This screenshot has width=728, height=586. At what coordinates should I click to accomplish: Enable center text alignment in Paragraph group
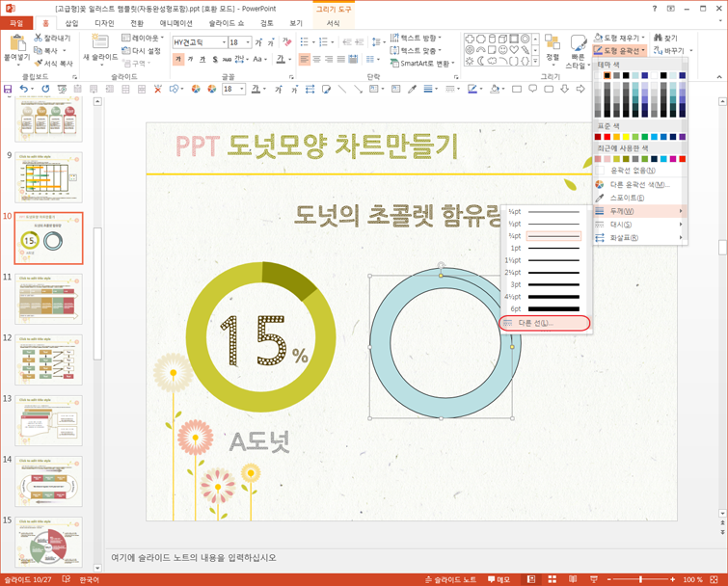pos(316,59)
